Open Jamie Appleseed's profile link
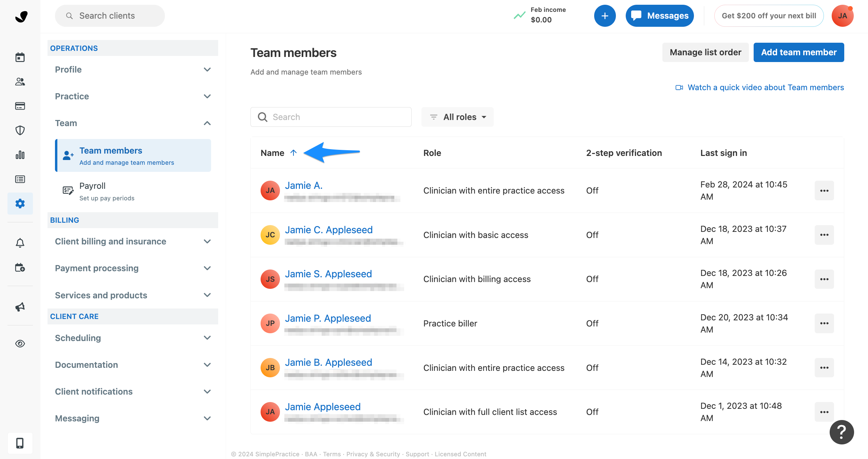Viewport: 868px width, 459px height. tap(323, 407)
